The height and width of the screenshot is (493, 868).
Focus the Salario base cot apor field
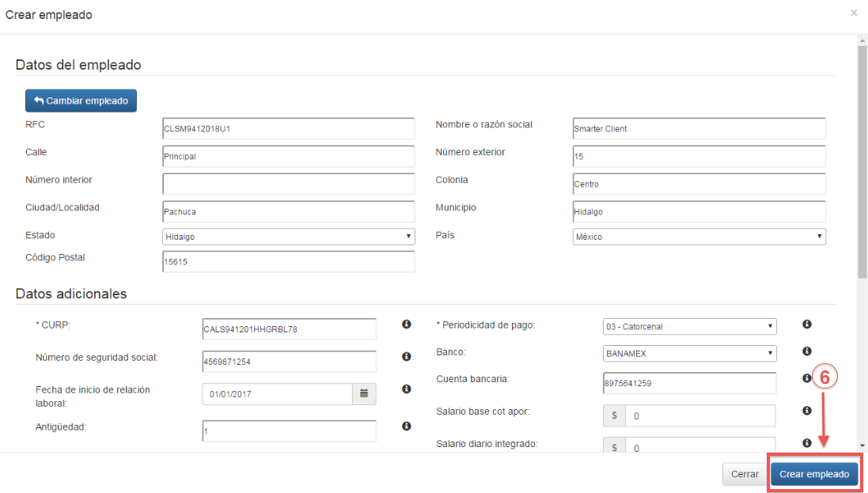point(700,415)
